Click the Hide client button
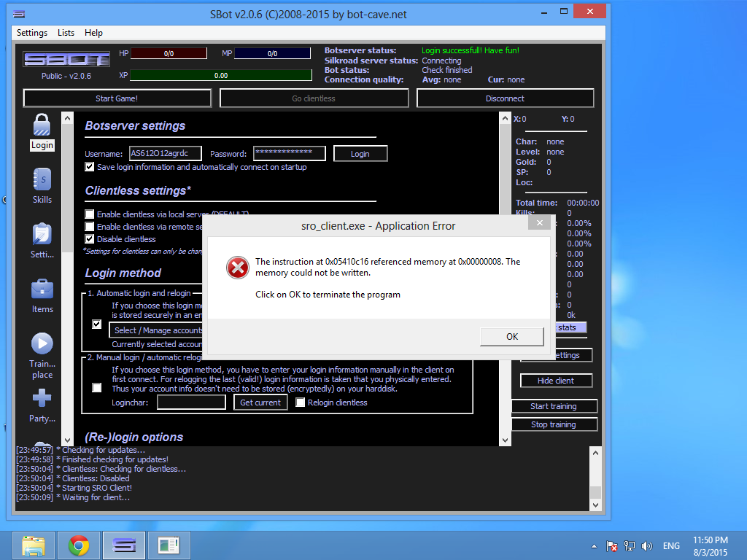The height and width of the screenshot is (560, 747). click(556, 381)
